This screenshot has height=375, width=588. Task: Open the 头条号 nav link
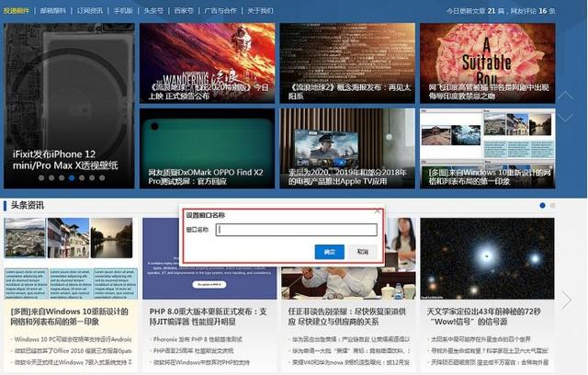point(153,11)
